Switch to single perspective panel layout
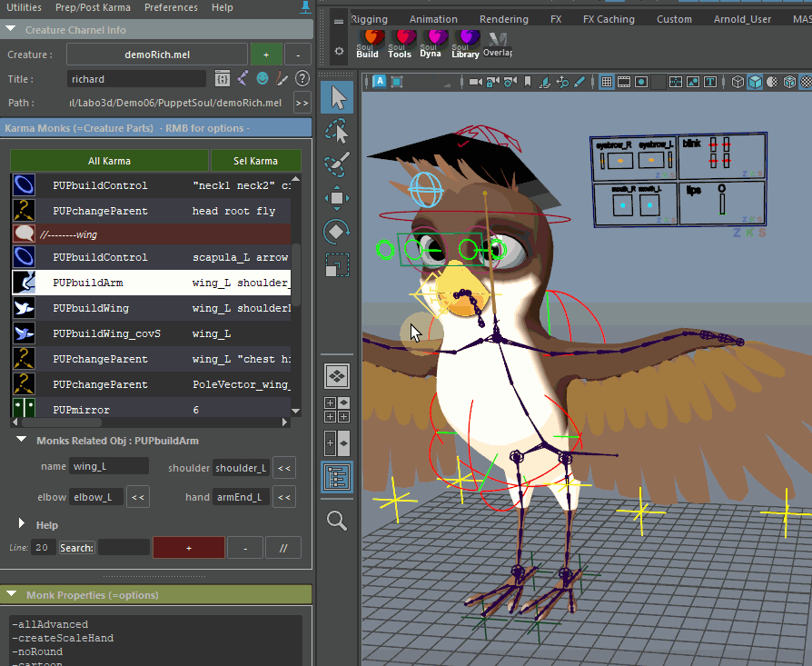Image resolution: width=812 pixels, height=666 pixels. pyautogui.click(x=337, y=376)
